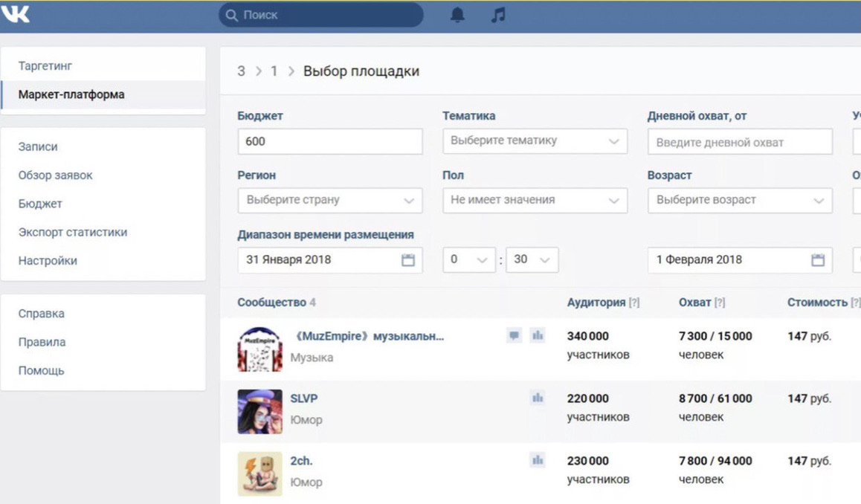Click the 340 000 участников value
Screen dimensions: 861x504
point(598,346)
